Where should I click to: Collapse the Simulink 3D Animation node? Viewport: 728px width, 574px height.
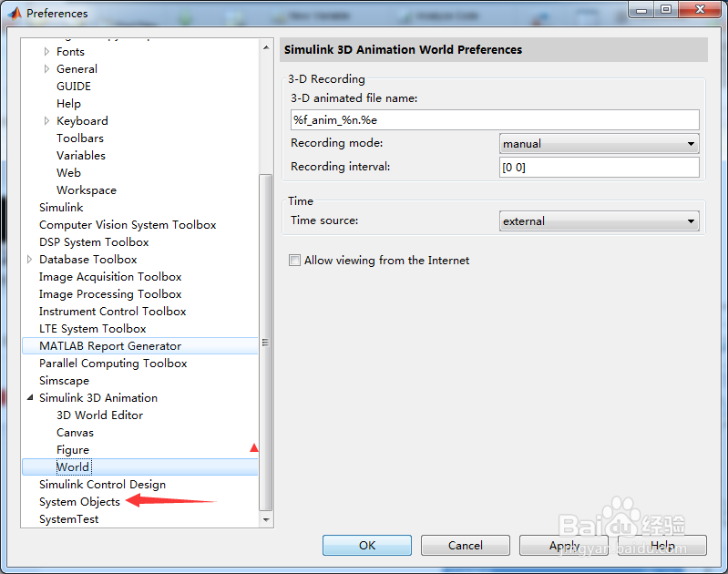pyautogui.click(x=30, y=397)
